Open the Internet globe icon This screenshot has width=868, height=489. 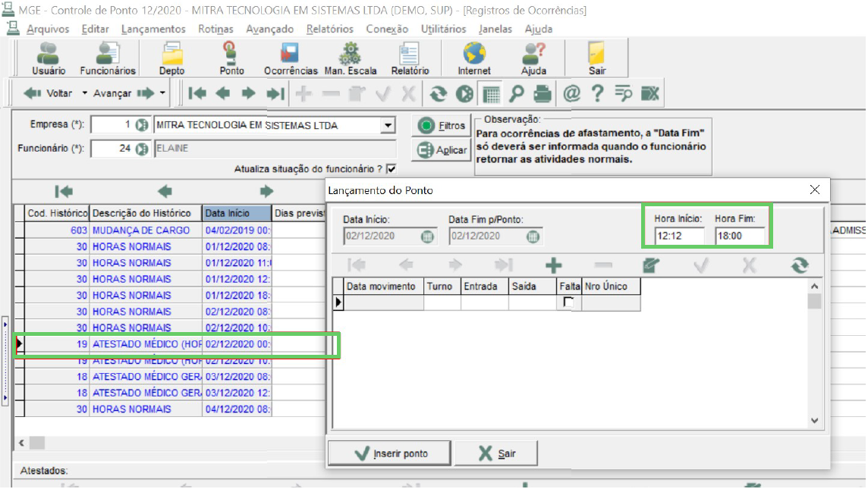click(474, 58)
